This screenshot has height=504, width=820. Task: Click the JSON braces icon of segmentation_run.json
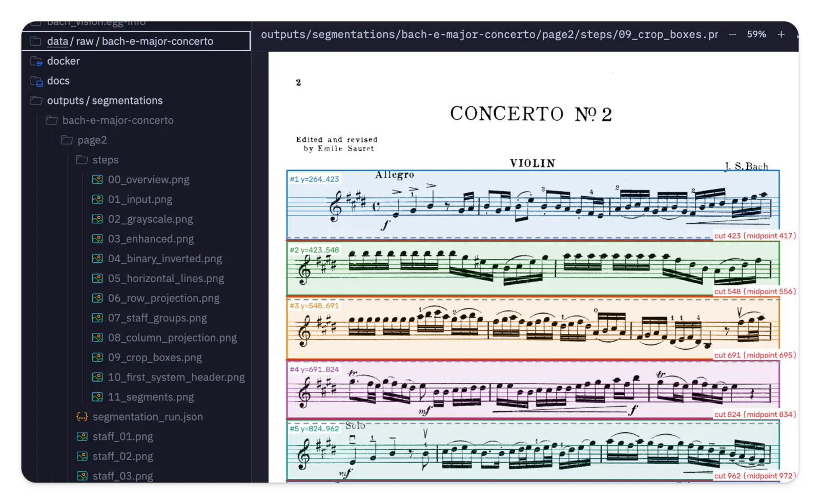82,417
